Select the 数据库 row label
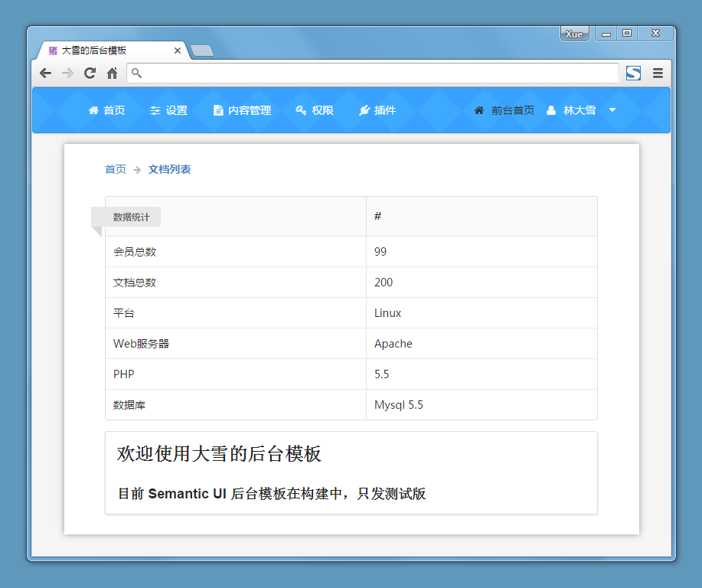The height and width of the screenshot is (588, 702). pyautogui.click(x=129, y=405)
